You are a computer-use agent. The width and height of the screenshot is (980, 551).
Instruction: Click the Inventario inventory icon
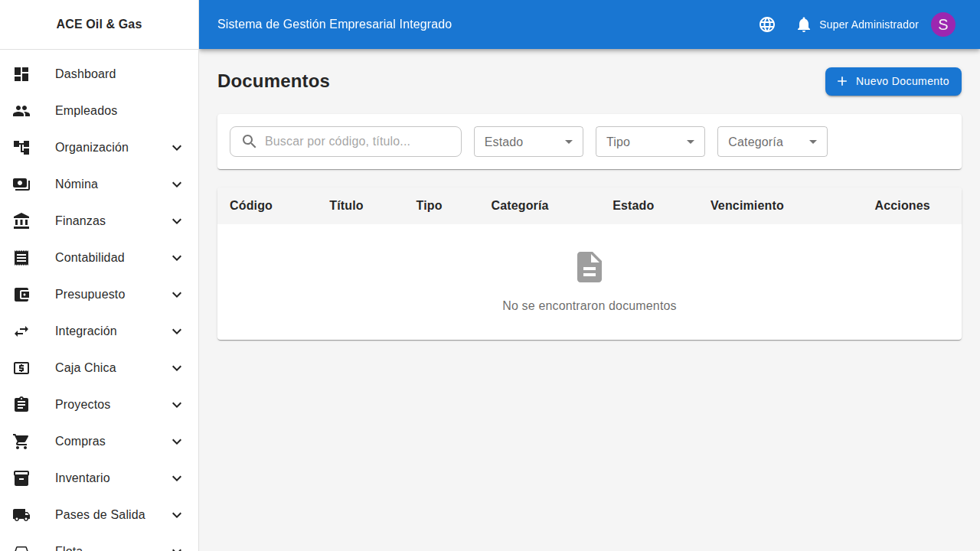pos(21,478)
